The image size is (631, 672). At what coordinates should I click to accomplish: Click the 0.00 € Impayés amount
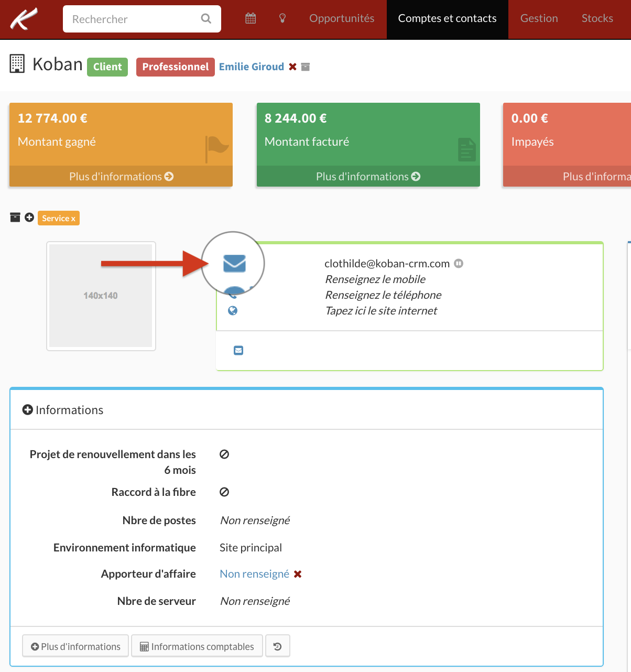(x=529, y=118)
